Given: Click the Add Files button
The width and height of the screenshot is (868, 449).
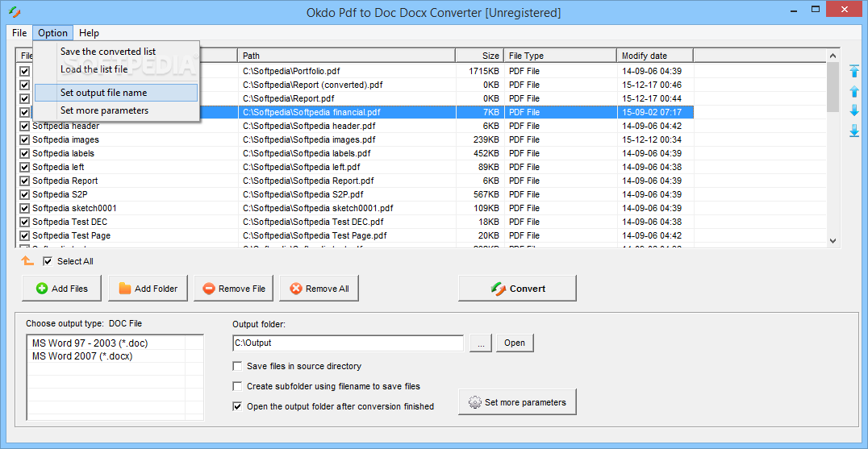Looking at the screenshot, I should [x=62, y=288].
